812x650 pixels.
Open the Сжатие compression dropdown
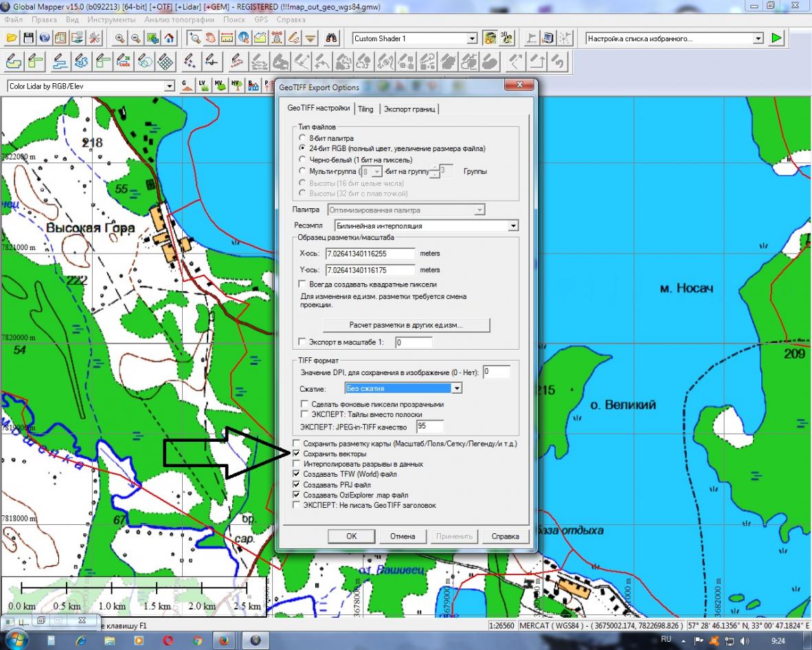pyautogui.click(x=457, y=388)
